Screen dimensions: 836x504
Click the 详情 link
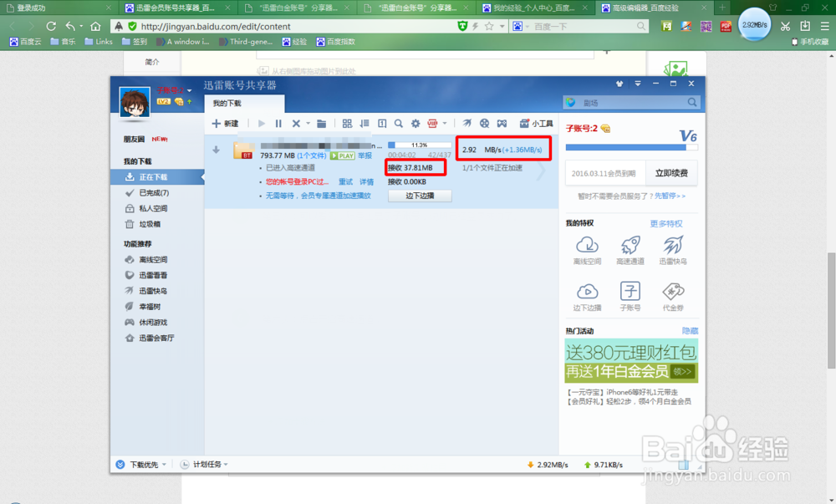(366, 181)
